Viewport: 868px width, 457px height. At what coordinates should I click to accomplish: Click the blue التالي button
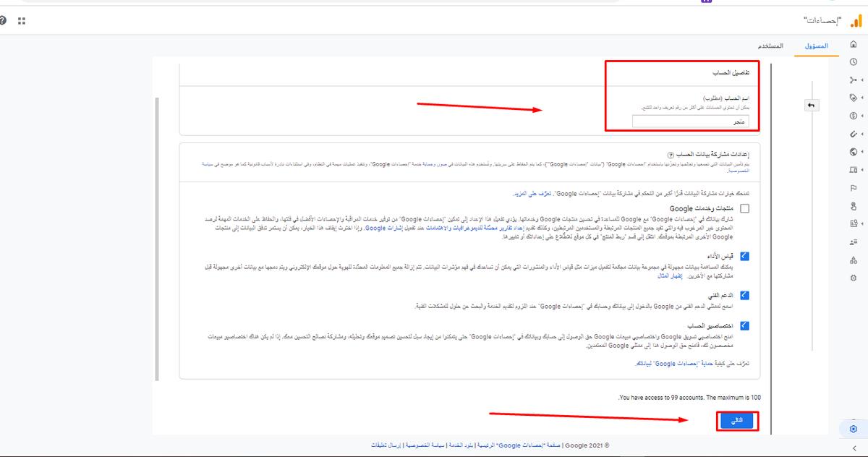[737, 421]
